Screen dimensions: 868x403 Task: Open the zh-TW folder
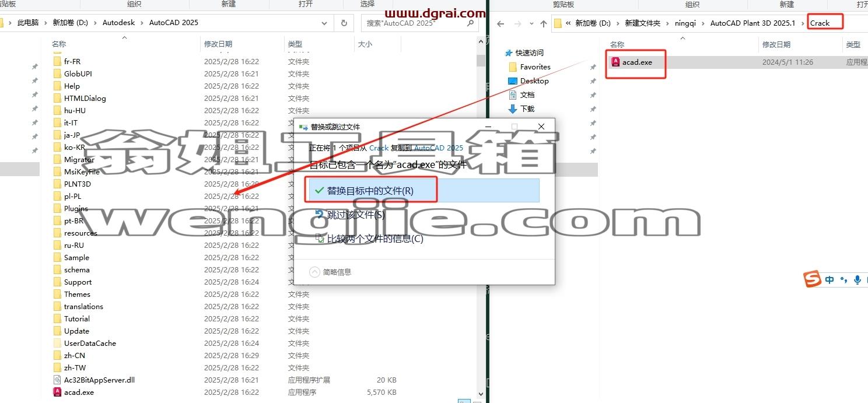(x=75, y=367)
